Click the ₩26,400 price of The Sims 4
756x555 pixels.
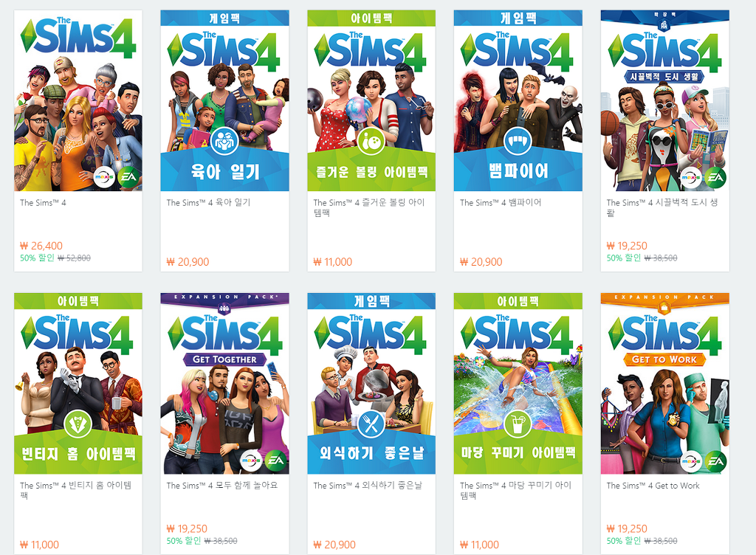(x=41, y=246)
